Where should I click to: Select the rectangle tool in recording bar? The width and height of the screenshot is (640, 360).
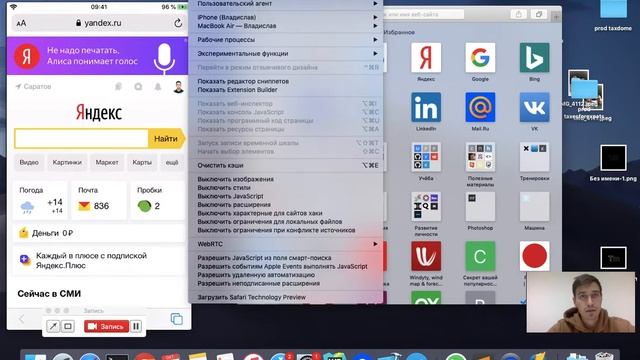(68, 326)
